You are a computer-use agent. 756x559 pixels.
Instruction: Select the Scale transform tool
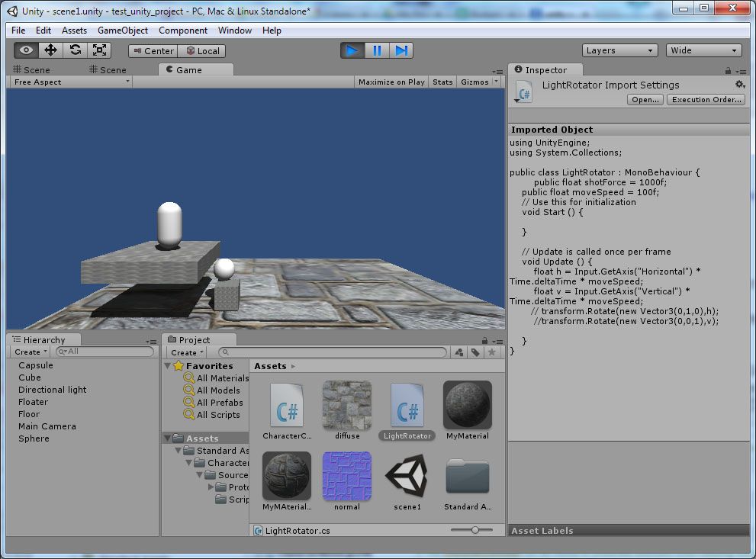pos(99,50)
